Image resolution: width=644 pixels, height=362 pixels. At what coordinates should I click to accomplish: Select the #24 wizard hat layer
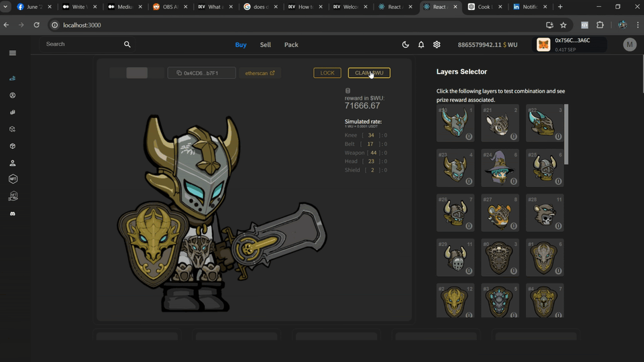coord(500,168)
